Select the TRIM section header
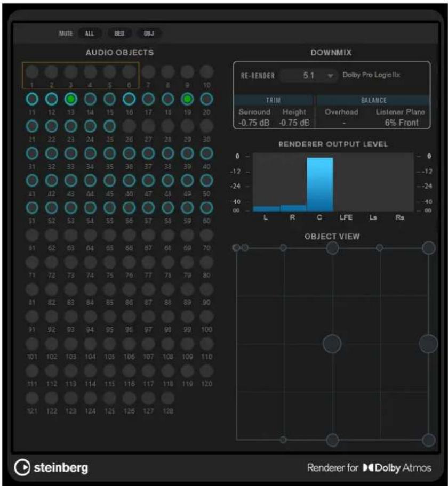The height and width of the screenshot is (486, 448). 273,100
